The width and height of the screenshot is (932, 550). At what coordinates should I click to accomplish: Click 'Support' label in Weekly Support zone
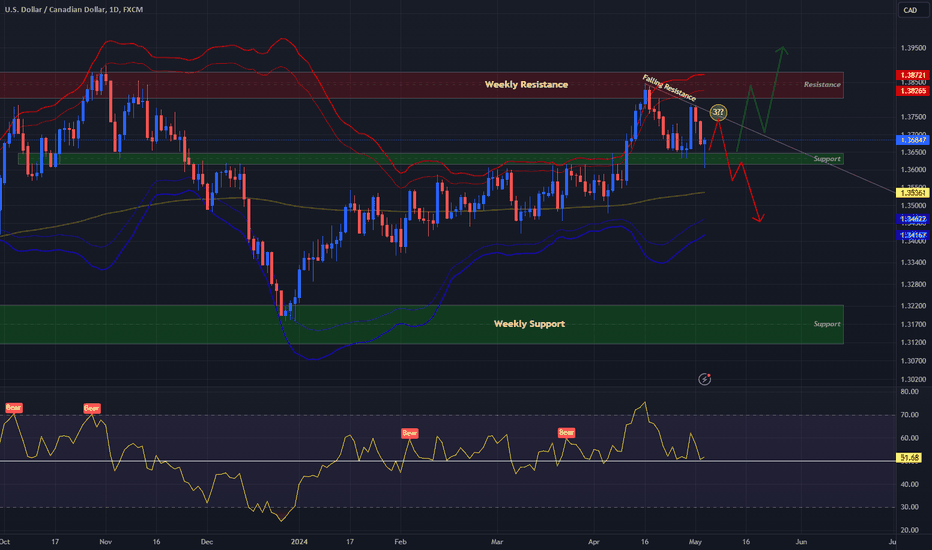[827, 324]
